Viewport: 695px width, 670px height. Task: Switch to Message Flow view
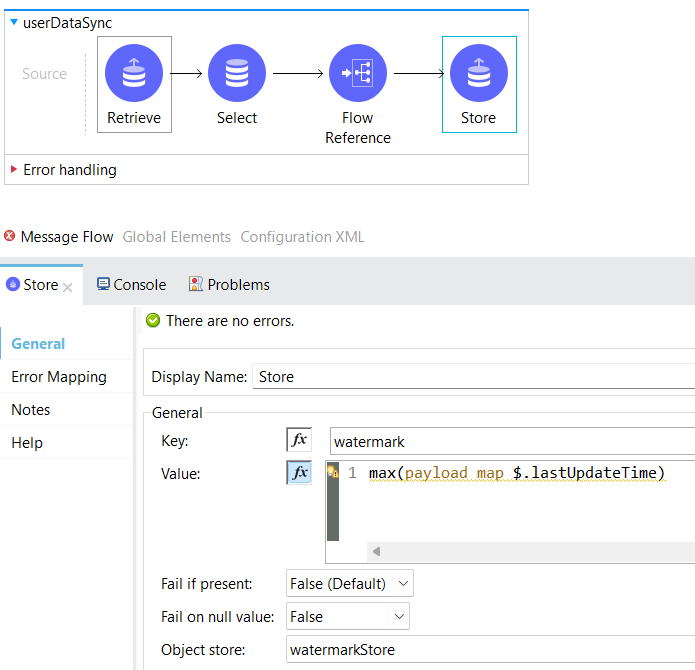(x=67, y=237)
